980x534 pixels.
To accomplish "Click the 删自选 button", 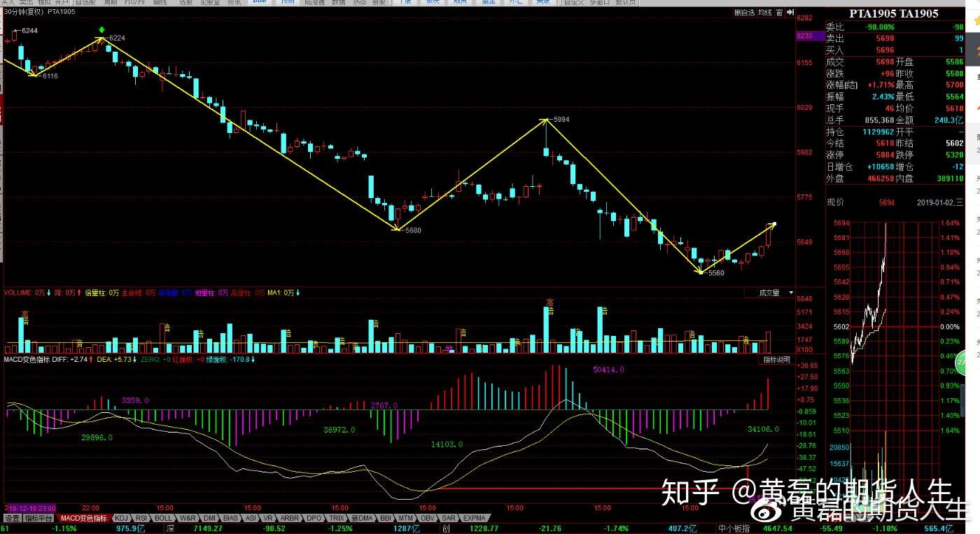I will pyautogui.click(x=745, y=13).
